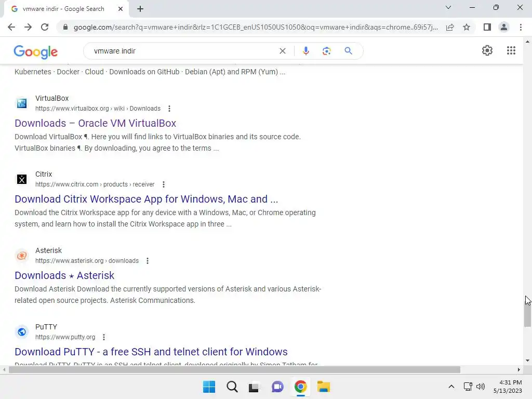View site information via lock icon
Image resolution: width=532 pixels, height=399 pixels.
[x=65, y=27]
